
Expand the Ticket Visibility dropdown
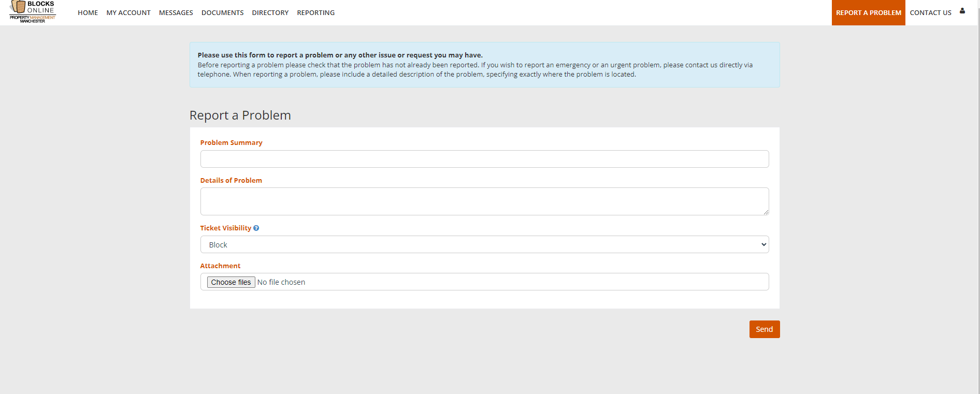tap(484, 244)
